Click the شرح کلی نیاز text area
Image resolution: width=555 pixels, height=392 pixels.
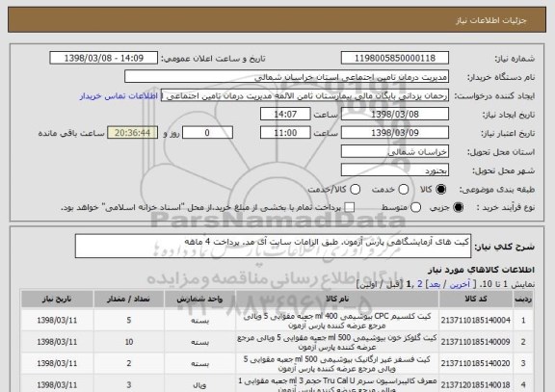pyautogui.click(x=273, y=247)
